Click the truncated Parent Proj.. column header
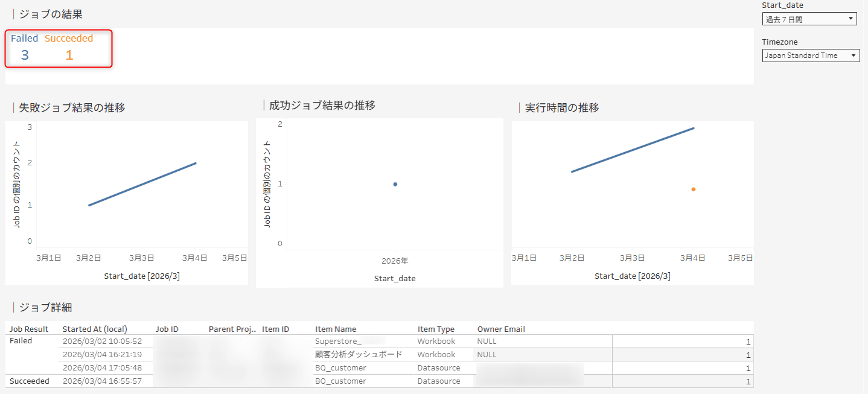The image size is (868, 394). tap(232, 329)
